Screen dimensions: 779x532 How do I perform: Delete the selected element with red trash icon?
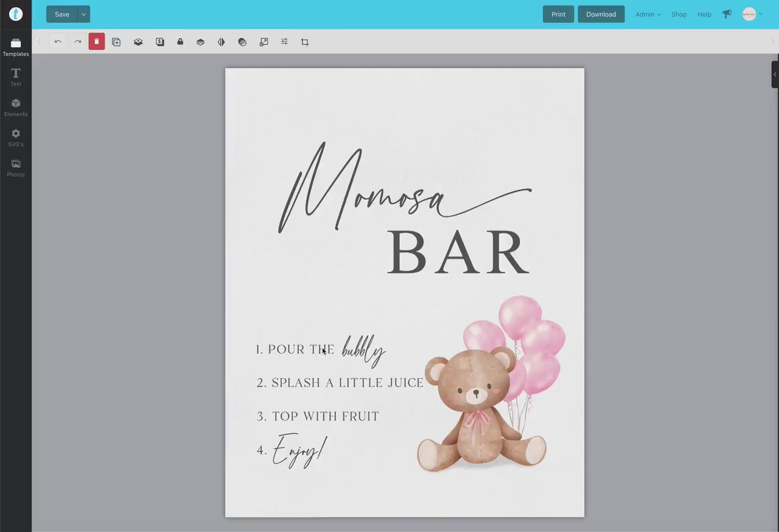coord(97,41)
